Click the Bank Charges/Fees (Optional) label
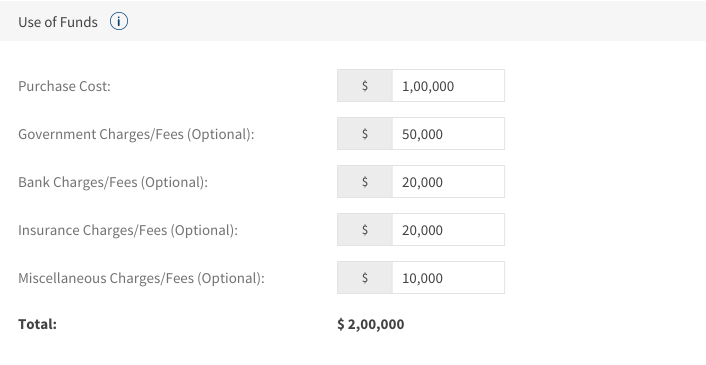Image resolution: width=706 pixels, height=365 pixels. pos(113,182)
